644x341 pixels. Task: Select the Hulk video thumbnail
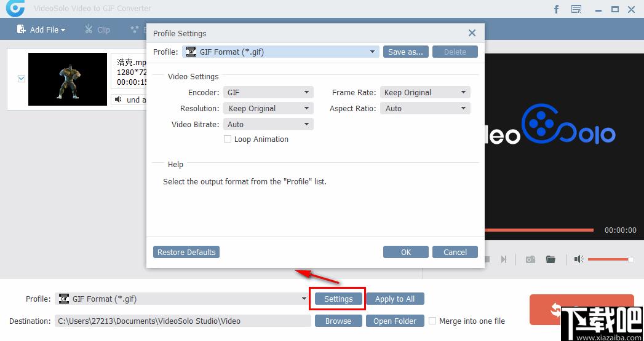68,79
